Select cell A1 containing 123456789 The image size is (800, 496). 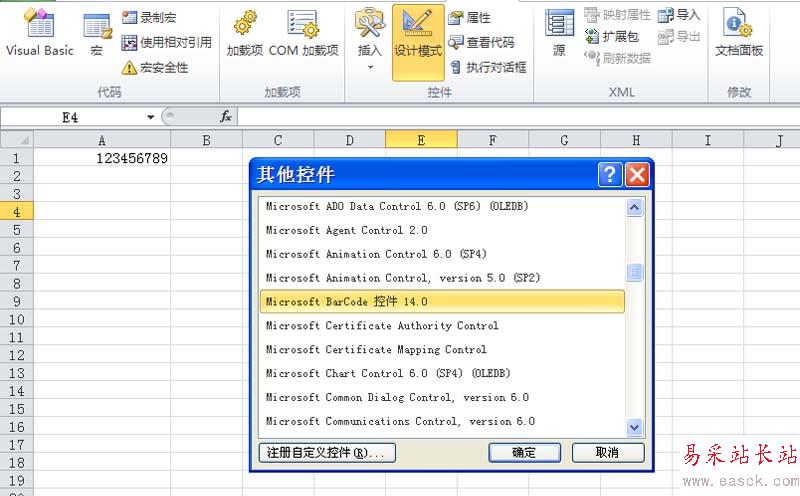102,158
